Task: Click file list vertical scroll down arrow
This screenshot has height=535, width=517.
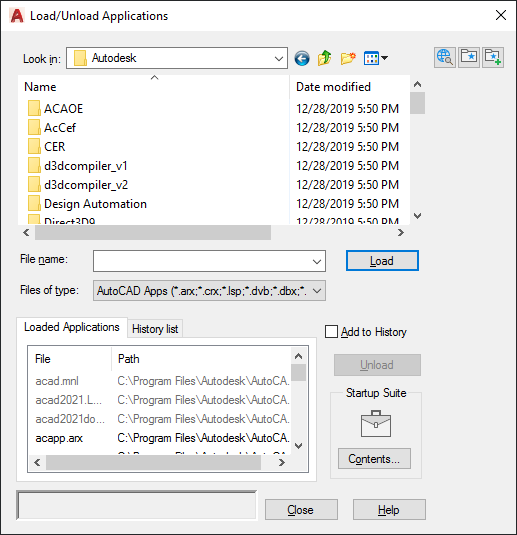Action: pyautogui.click(x=417, y=216)
